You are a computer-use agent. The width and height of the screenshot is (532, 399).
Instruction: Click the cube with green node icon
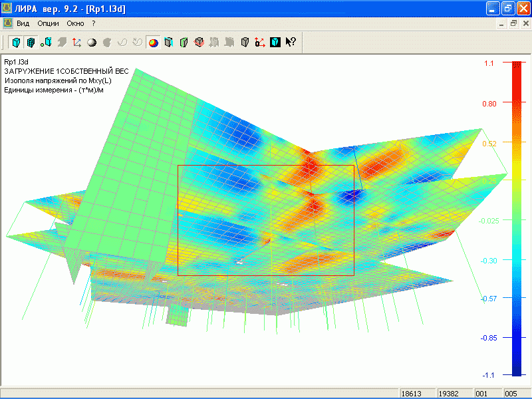pos(47,43)
